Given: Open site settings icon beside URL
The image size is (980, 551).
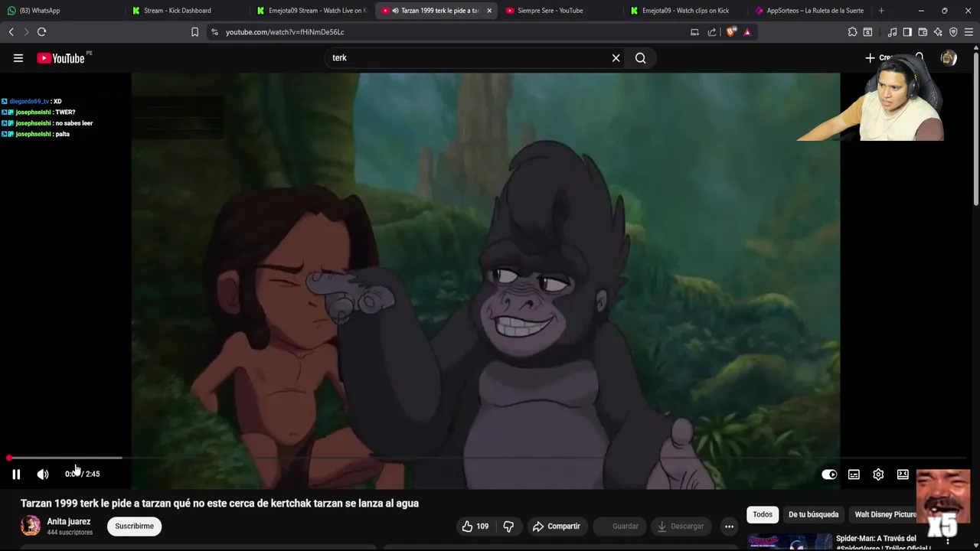Looking at the screenshot, I should click(x=215, y=32).
